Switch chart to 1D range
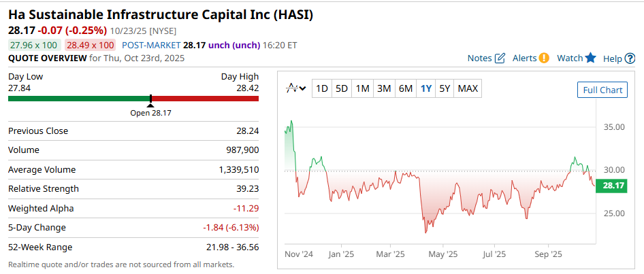This screenshot has height=274, width=644. tap(321, 88)
